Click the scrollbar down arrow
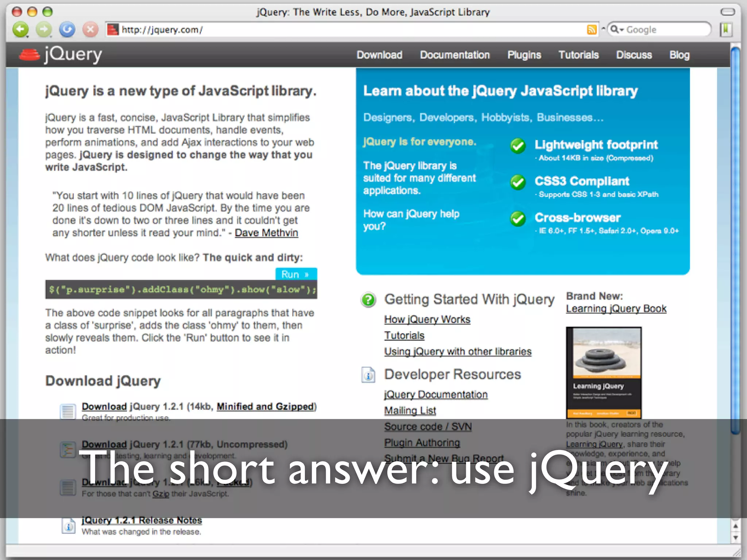This screenshot has width=747, height=560. point(735,537)
